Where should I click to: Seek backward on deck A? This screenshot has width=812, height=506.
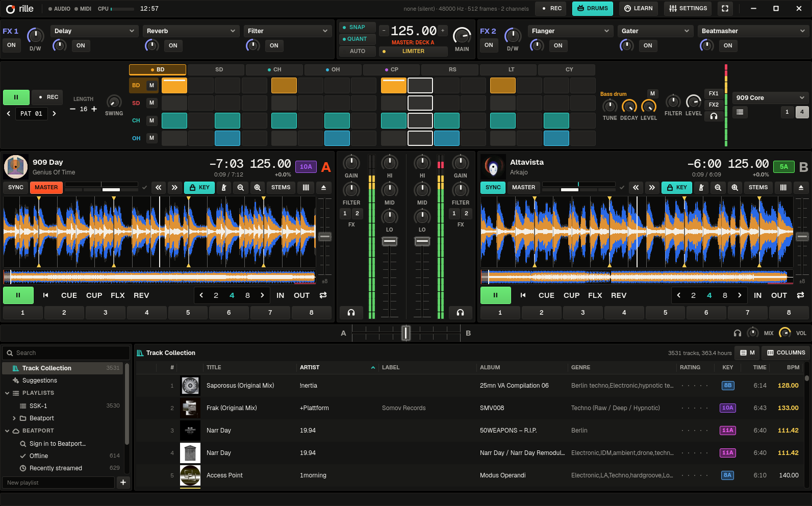(159, 188)
